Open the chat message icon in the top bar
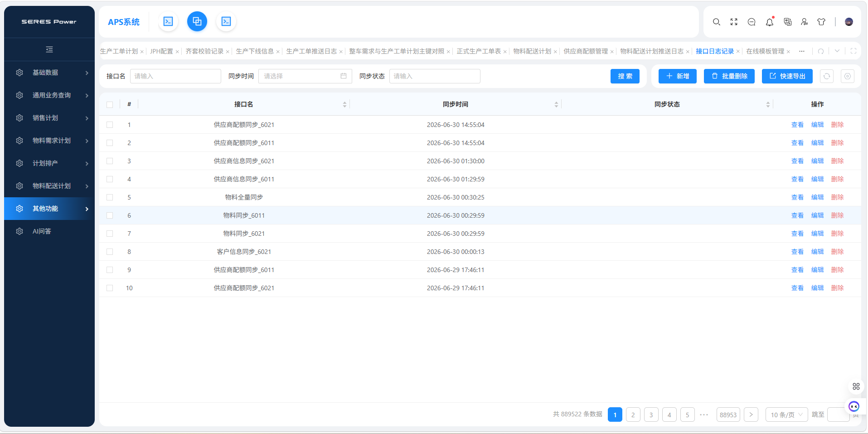The image size is (868, 434). point(752,22)
